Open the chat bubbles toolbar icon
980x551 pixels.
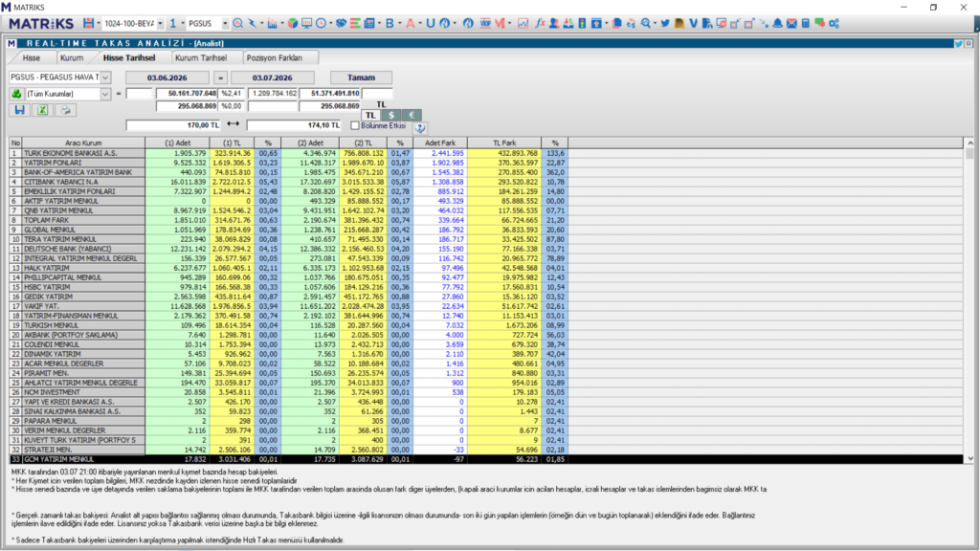(x=819, y=23)
